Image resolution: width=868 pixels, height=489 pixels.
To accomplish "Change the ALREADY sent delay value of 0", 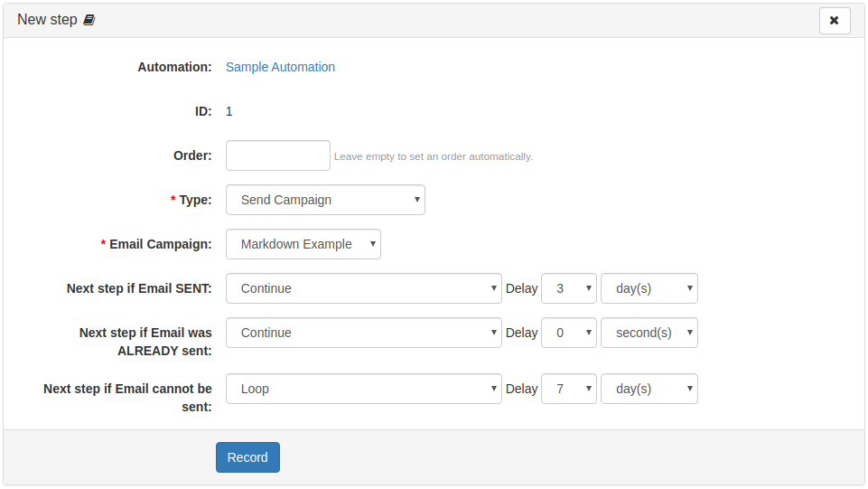I will (x=568, y=333).
